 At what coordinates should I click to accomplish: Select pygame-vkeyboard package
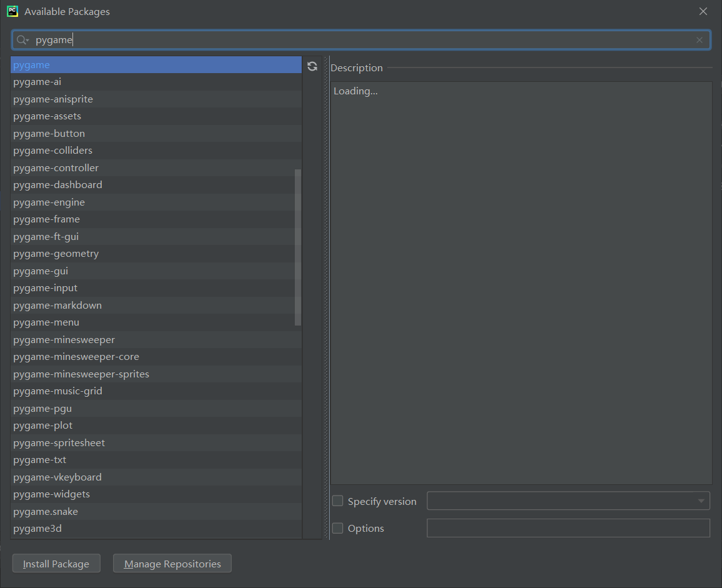(x=156, y=477)
